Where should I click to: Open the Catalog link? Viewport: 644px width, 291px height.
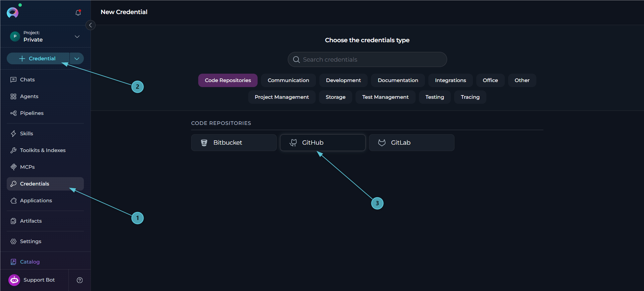pos(45,262)
